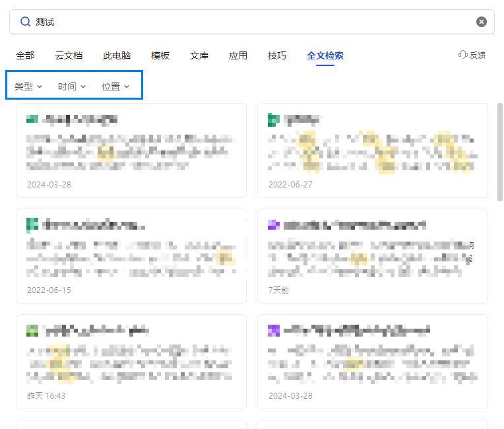Clear the search text with the X icon
This screenshot has width=504, height=429.
pos(482,22)
